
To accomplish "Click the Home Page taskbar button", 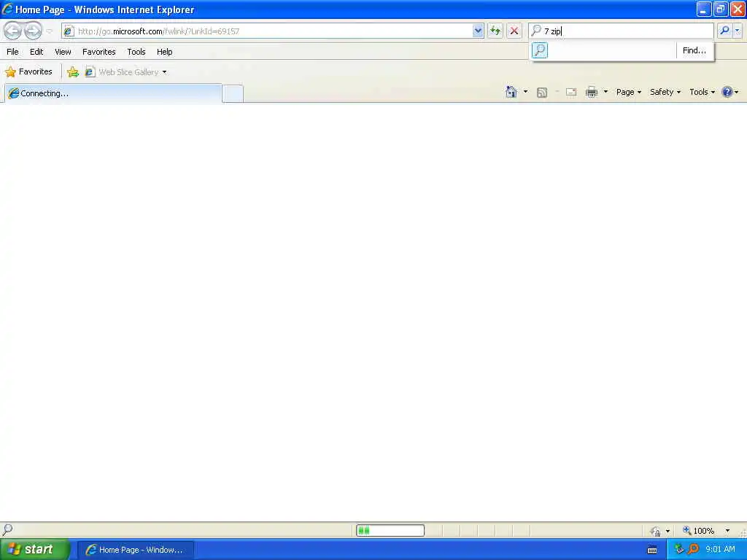I will pyautogui.click(x=136, y=550).
